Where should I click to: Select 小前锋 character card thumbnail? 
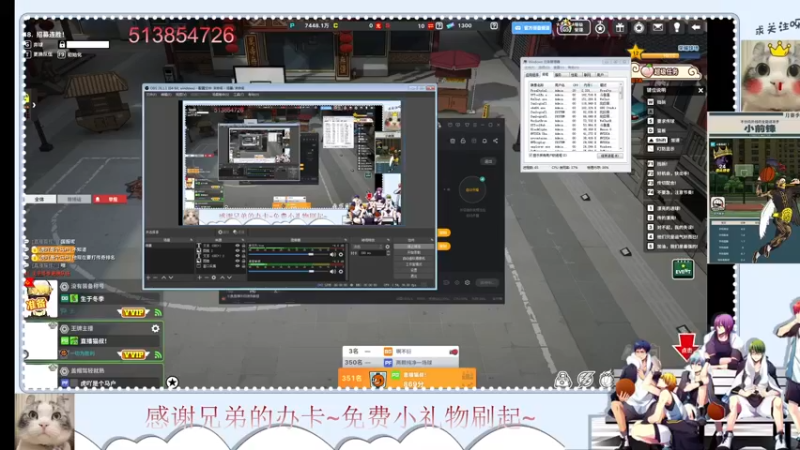click(754, 187)
